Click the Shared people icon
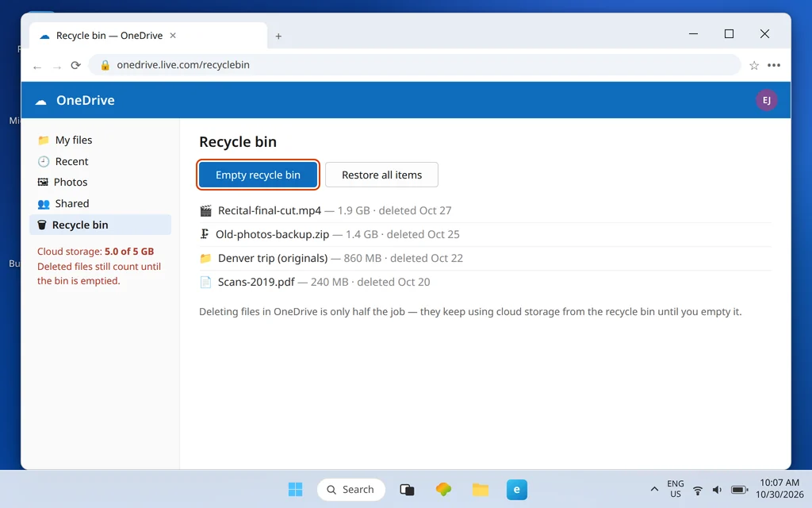The height and width of the screenshot is (508, 812). [x=44, y=204]
